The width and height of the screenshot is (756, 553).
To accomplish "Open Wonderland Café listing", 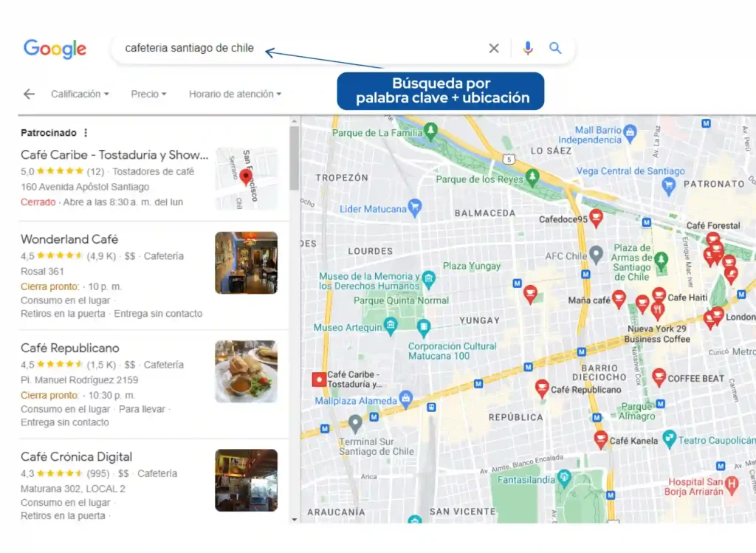I will pos(69,239).
